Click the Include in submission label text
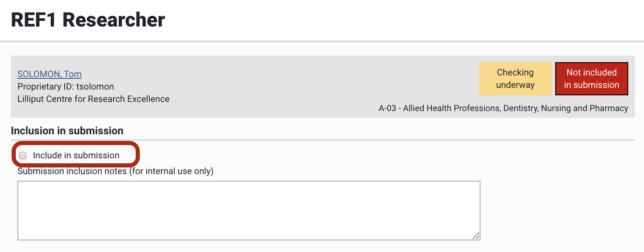The height and width of the screenshot is (252, 644). click(x=76, y=155)
